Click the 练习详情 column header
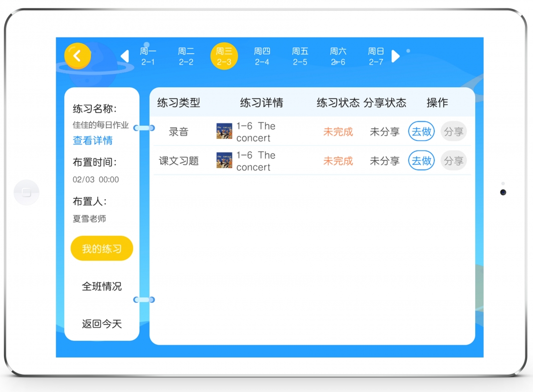Viewport: 533px width, 392px height. pos(262,103)
